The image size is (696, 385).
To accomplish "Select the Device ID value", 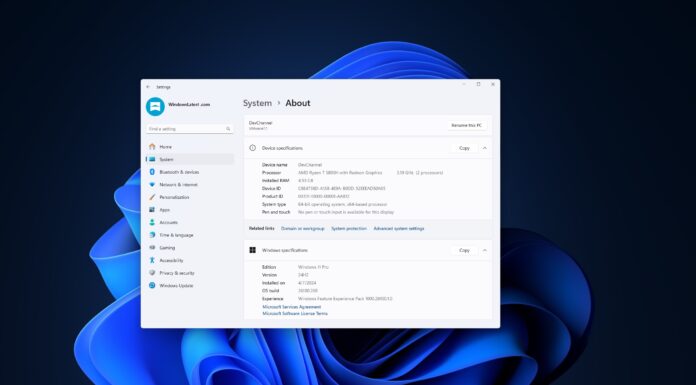I will 341,189.
